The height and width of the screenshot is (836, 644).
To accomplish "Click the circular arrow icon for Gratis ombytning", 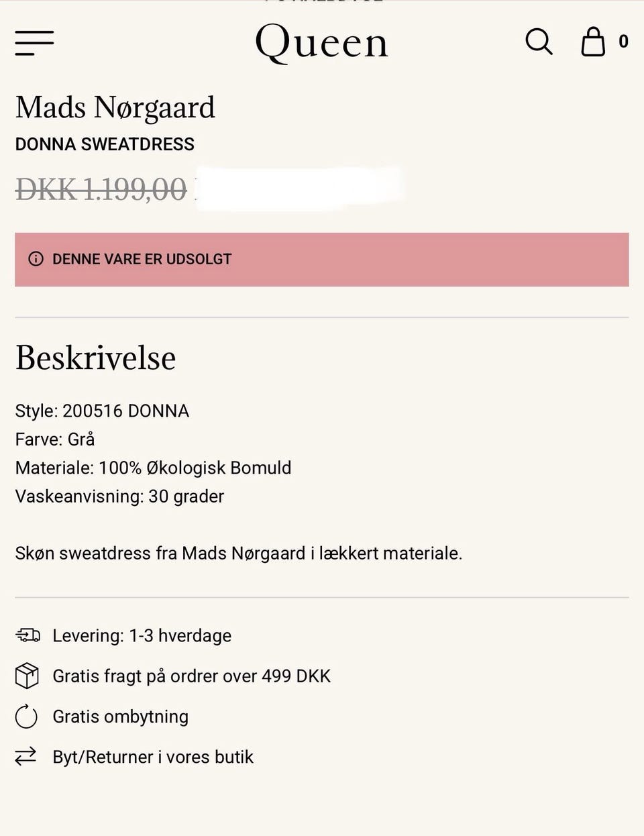I will coord(27,716).
